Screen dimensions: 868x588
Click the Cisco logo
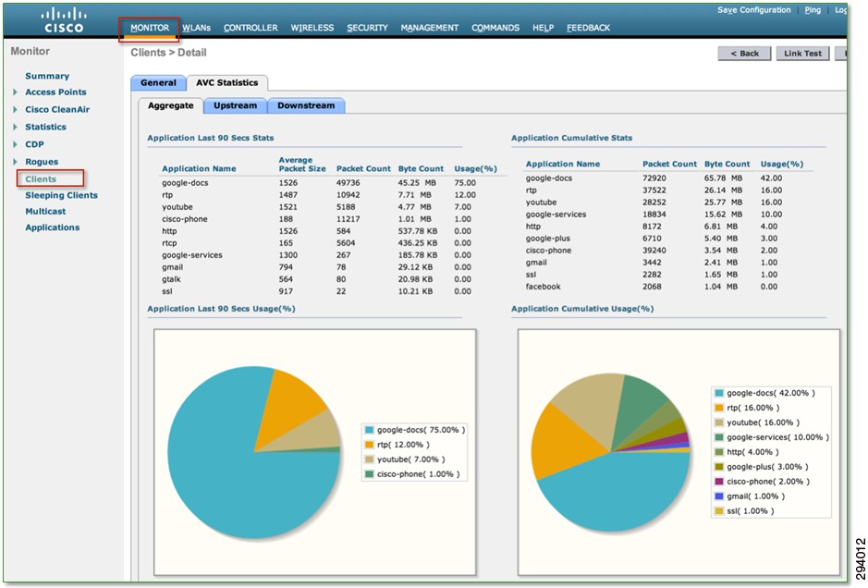pos(64,20)
